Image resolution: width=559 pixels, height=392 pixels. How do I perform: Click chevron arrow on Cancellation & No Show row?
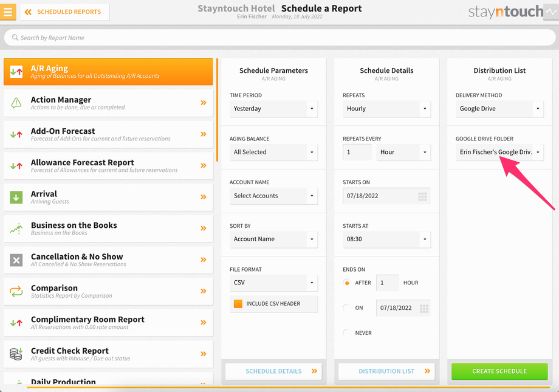coord(203,260)
